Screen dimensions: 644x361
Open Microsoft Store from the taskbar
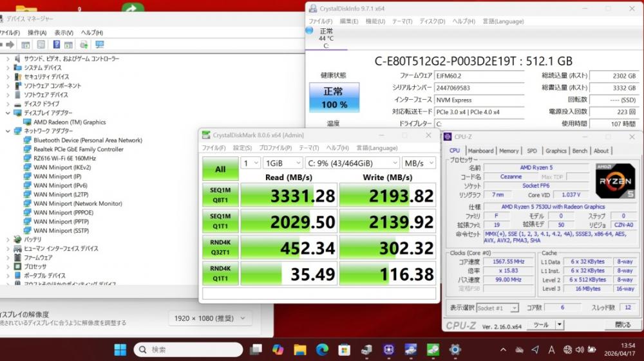[x=344, y=349]
